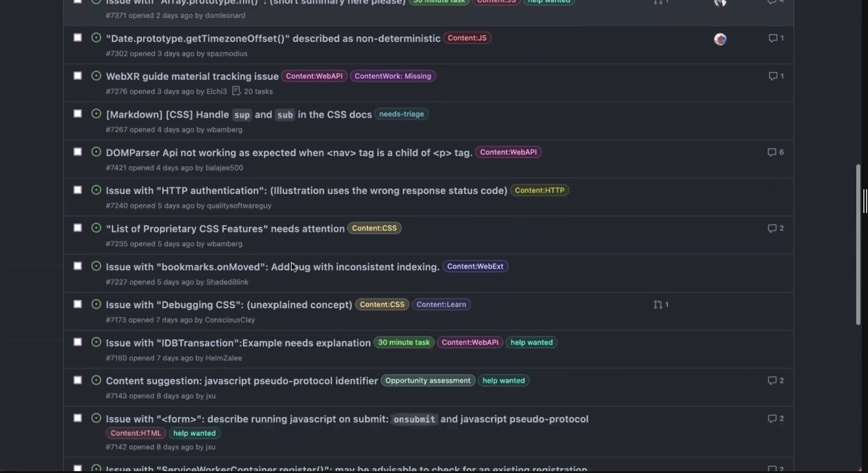Click assignee avatar on getTimezoneOffset issue
The image size is (868, 473).
coord(720,39)
